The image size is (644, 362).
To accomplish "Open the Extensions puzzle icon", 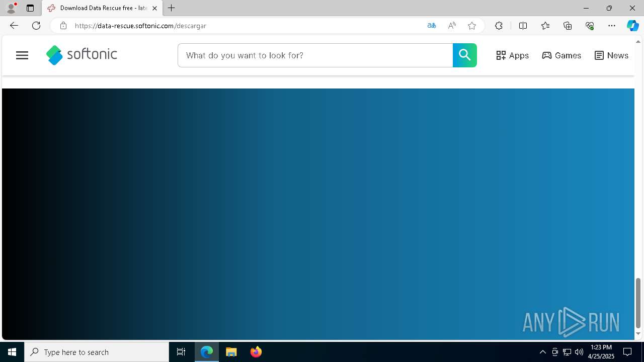I will click(x=499, y=26).
